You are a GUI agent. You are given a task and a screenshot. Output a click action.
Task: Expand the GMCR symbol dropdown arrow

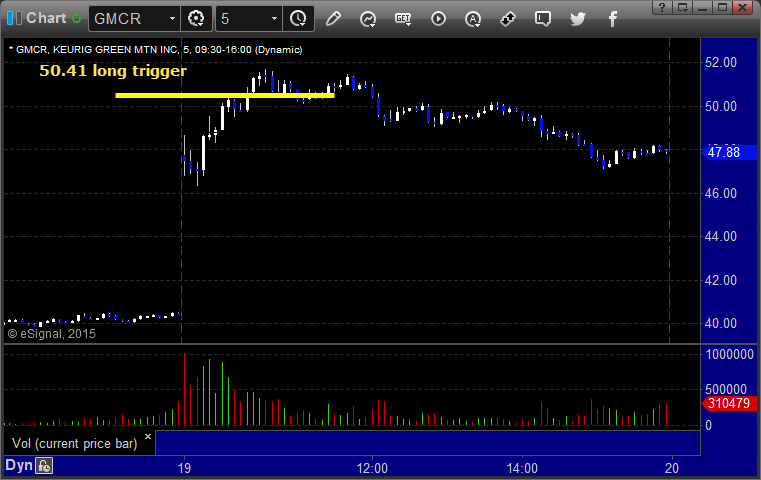pyautogui.click(x=172, y=18)
